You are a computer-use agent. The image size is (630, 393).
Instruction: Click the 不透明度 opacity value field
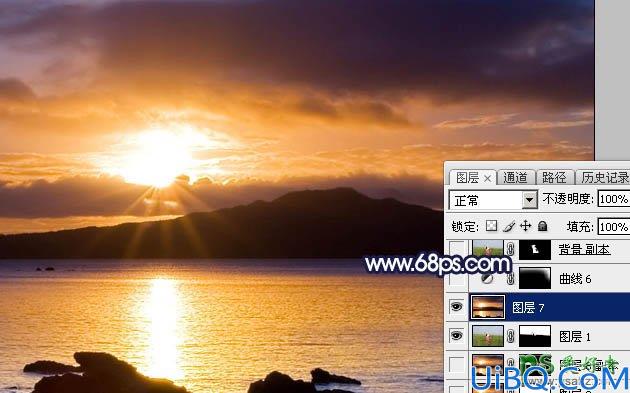click(x=614, y=199)
